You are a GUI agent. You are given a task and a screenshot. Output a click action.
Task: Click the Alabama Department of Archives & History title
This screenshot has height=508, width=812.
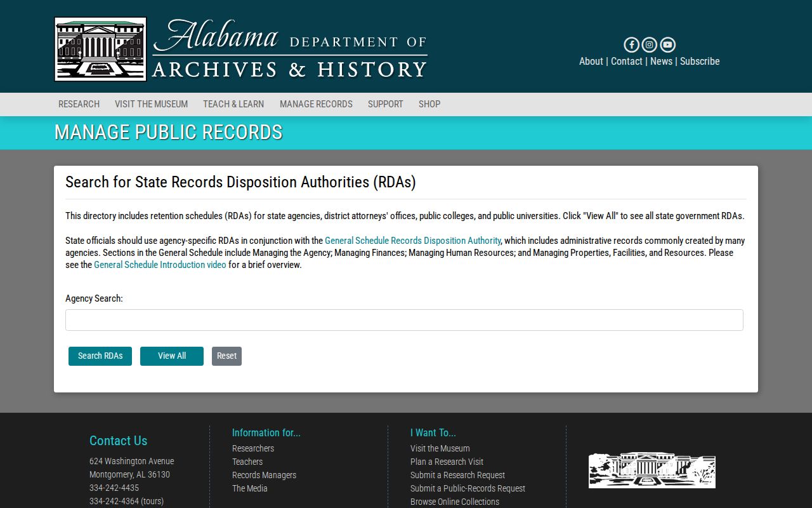289,50
